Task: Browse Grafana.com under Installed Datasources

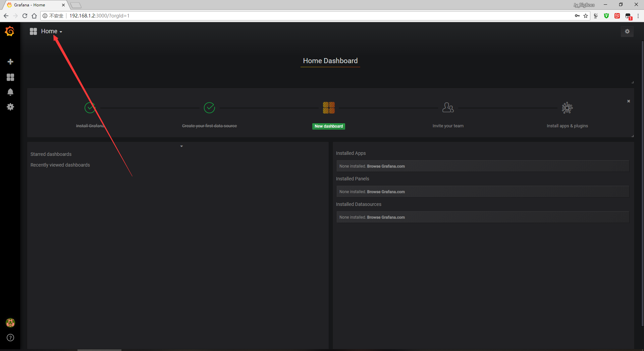Action: click(386, 217)
